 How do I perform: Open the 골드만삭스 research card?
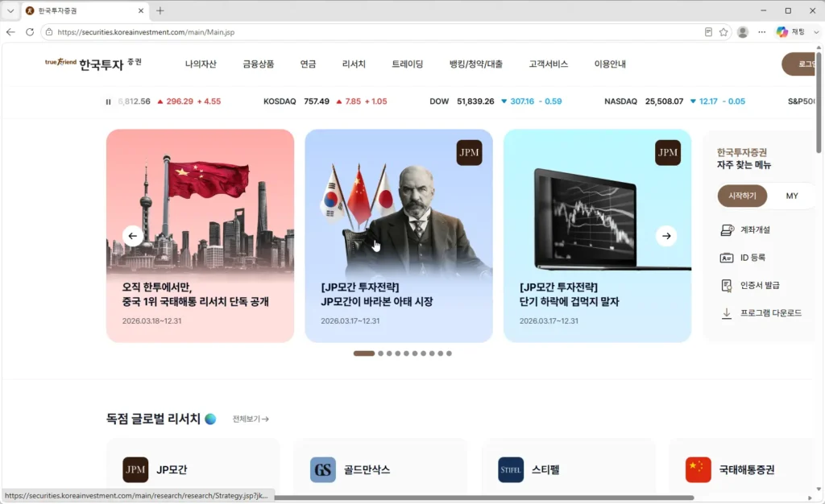click(x=380, y=467)
